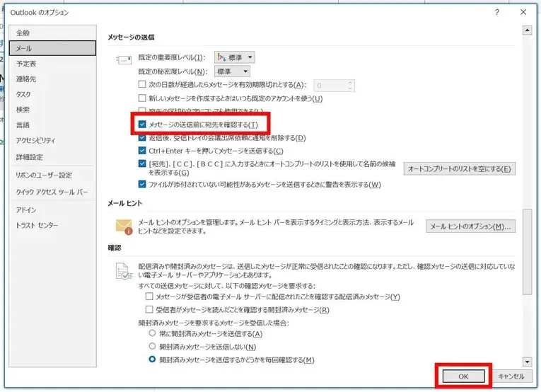Close the Outlook options dialog
The height and width of the screenshot is (392, 541).
523,13
